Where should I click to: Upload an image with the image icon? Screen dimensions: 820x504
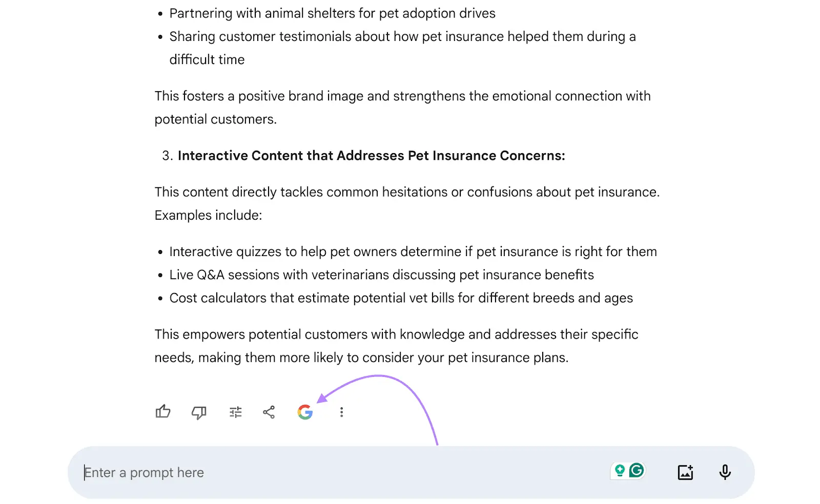pyautogui.click(x=686, y=472)
